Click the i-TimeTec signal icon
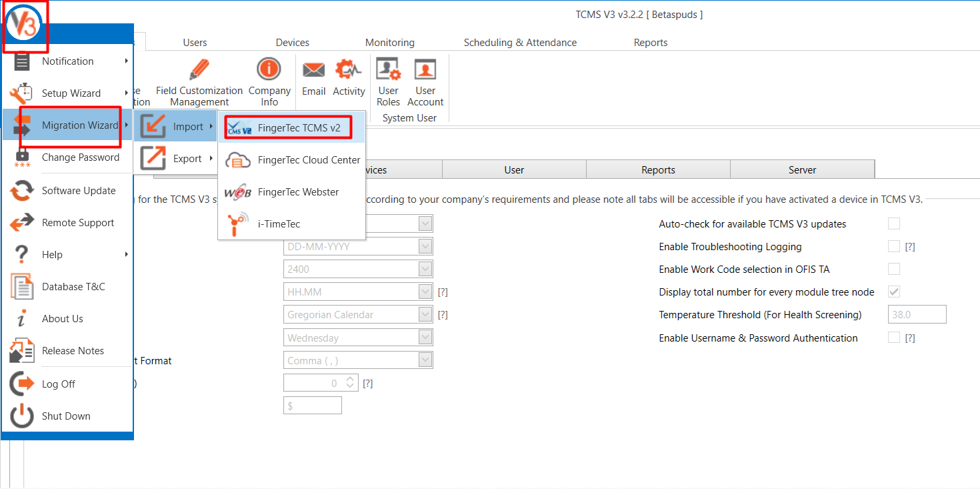The image size is (980, 489). (238, 224)
